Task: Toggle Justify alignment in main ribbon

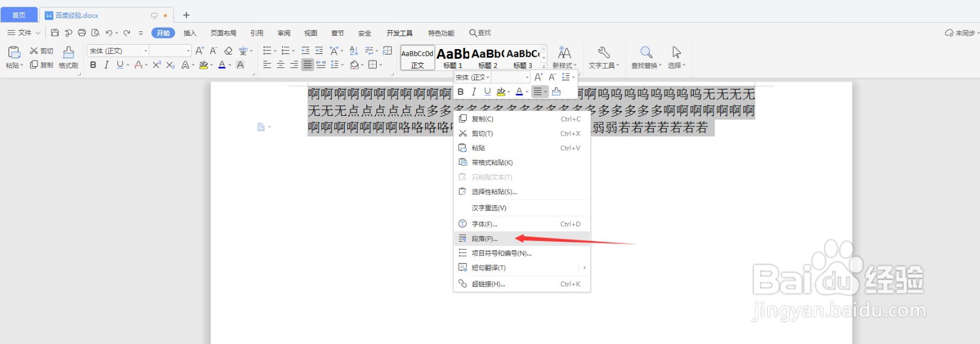Action: [x=307, y=64]
